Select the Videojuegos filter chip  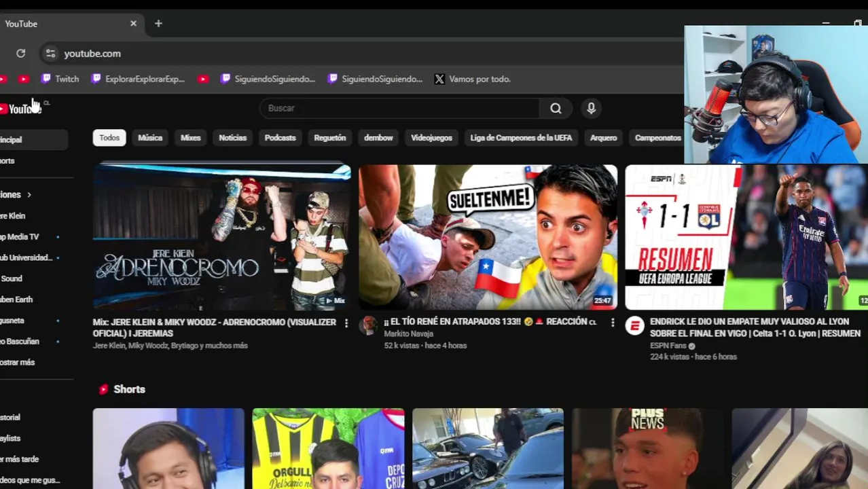tap(431, 137)
